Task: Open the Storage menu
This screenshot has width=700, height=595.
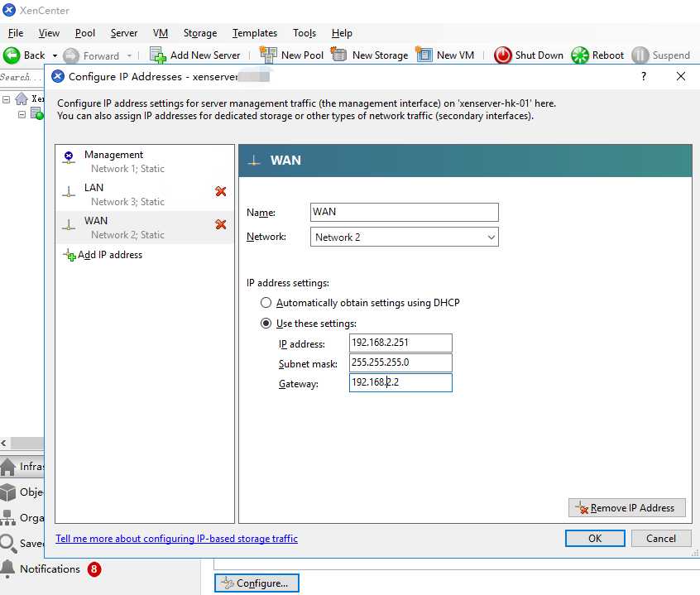Action: point(200,33)
